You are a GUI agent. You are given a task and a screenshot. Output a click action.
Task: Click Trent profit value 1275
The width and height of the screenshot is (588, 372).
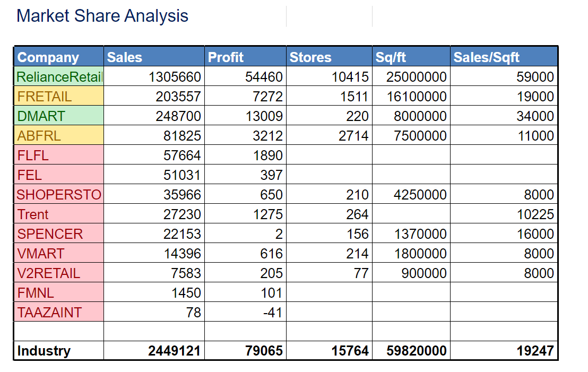268,214
